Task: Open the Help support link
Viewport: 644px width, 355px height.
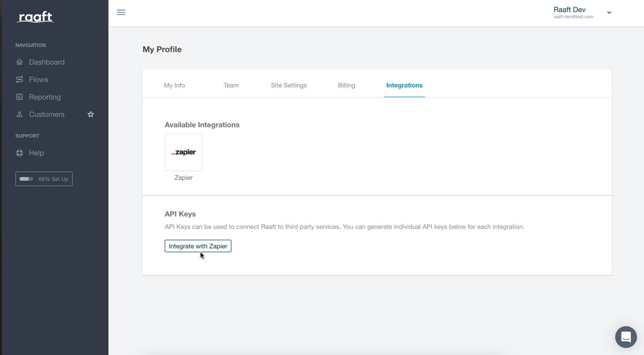Action: pos(36,153)
